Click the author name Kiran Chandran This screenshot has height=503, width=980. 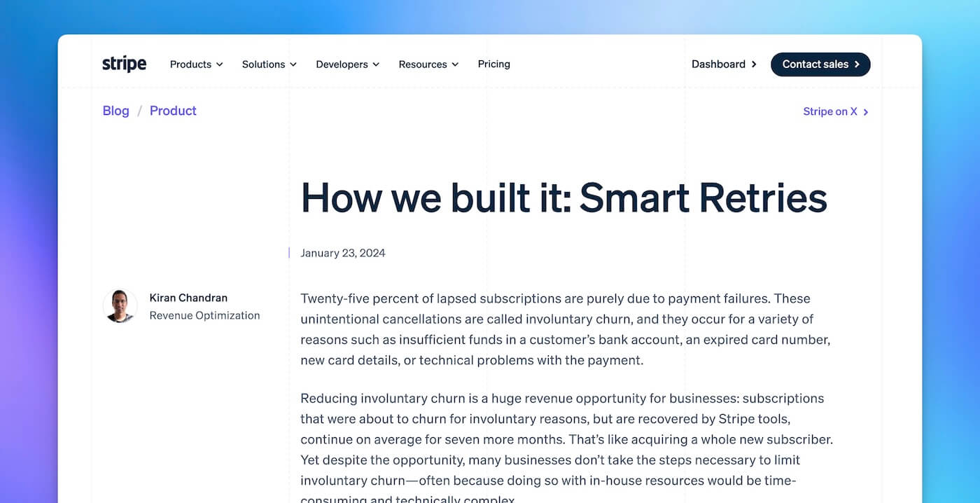tap(188, 298)
